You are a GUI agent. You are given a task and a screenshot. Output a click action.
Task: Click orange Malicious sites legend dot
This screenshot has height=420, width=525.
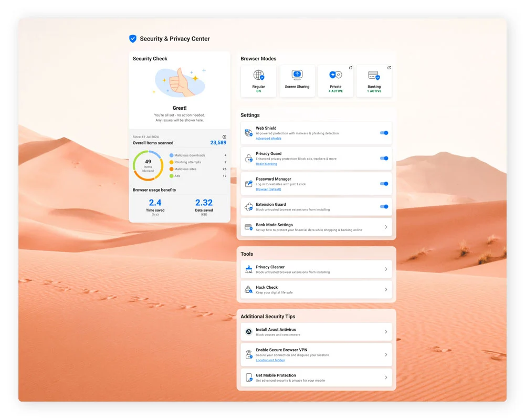172,169
